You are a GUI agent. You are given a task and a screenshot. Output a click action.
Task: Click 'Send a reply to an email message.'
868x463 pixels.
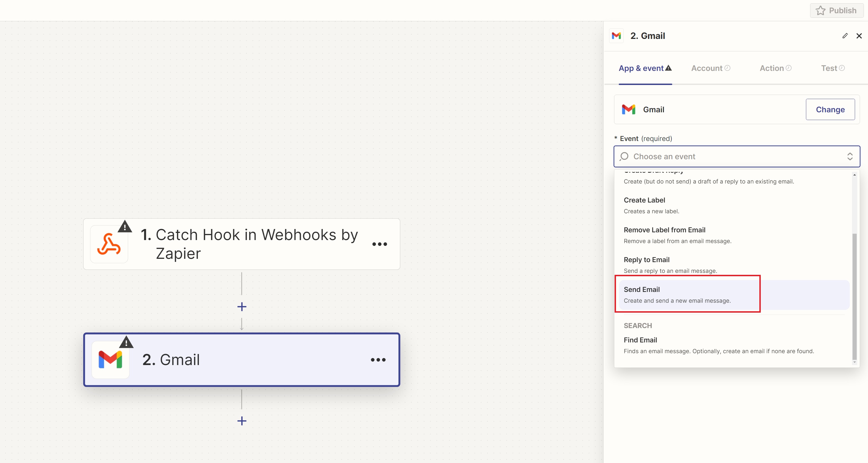pos(670,271)
